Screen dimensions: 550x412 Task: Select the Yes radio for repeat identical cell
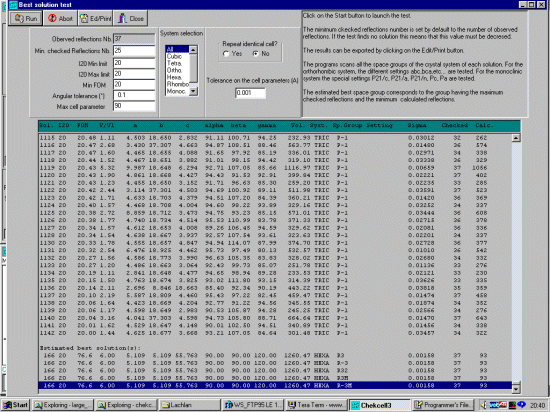[x=226, y=54]
